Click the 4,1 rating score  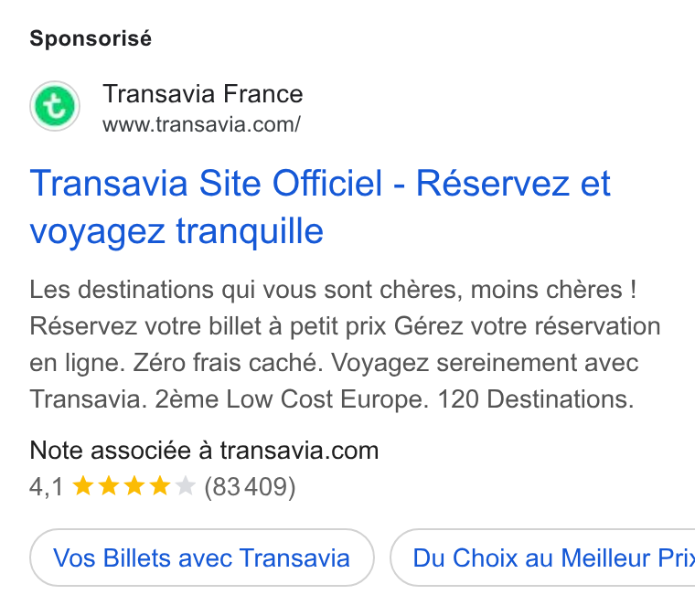pyautogui.click(x=47, y=487)
